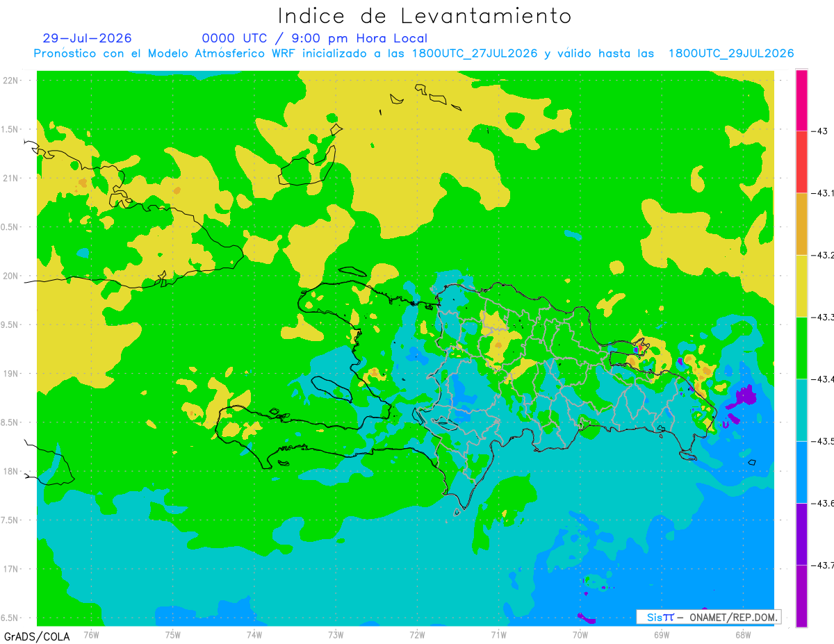Click the longitude label '74W'
Viewport: 834px width, 644px height.
tap(254, 634)
